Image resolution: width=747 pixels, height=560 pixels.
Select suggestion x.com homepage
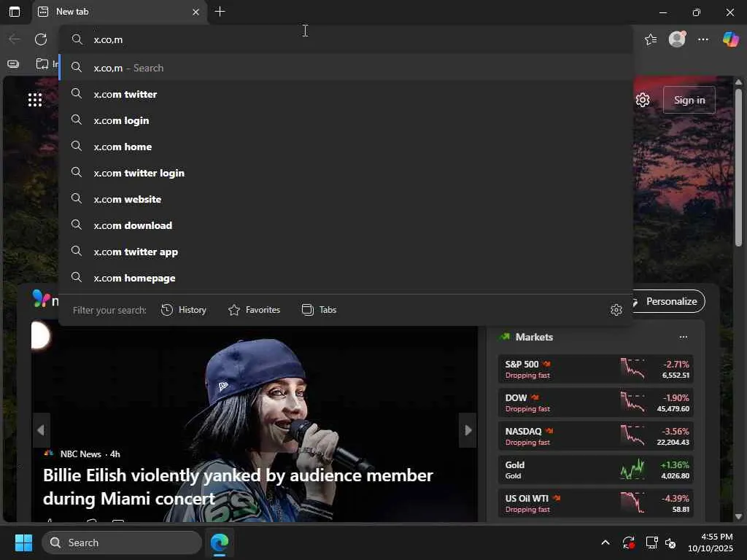347,278
